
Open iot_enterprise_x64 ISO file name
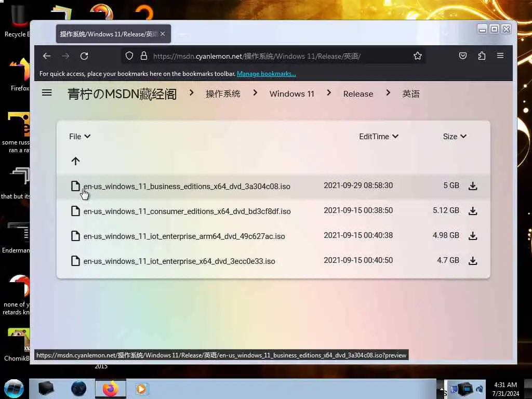click(x=179, y=261)
